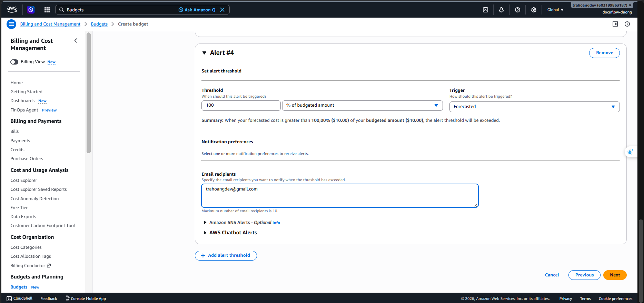Open Cost Explorer in the sidebar

(24, 180)
